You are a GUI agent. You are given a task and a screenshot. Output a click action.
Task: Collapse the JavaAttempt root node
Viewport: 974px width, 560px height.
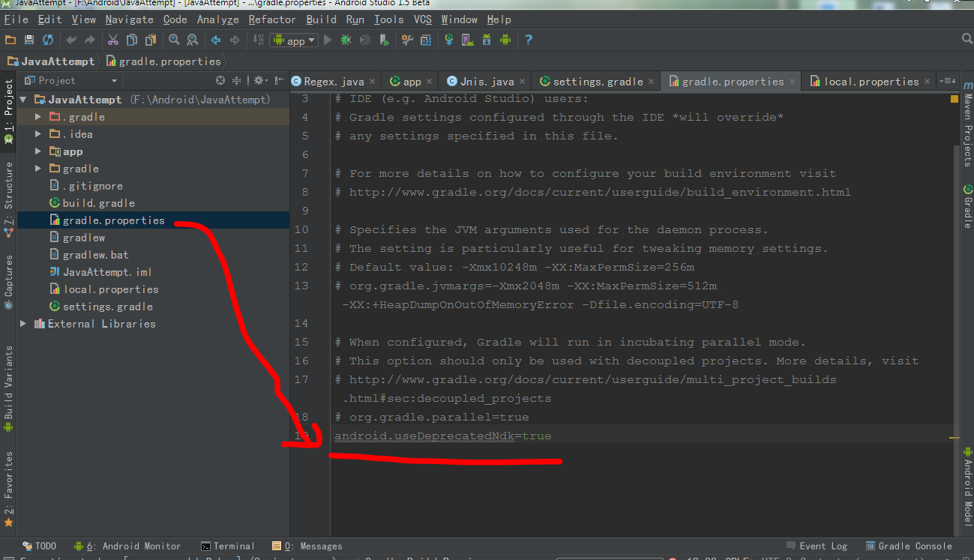point(23,100)
